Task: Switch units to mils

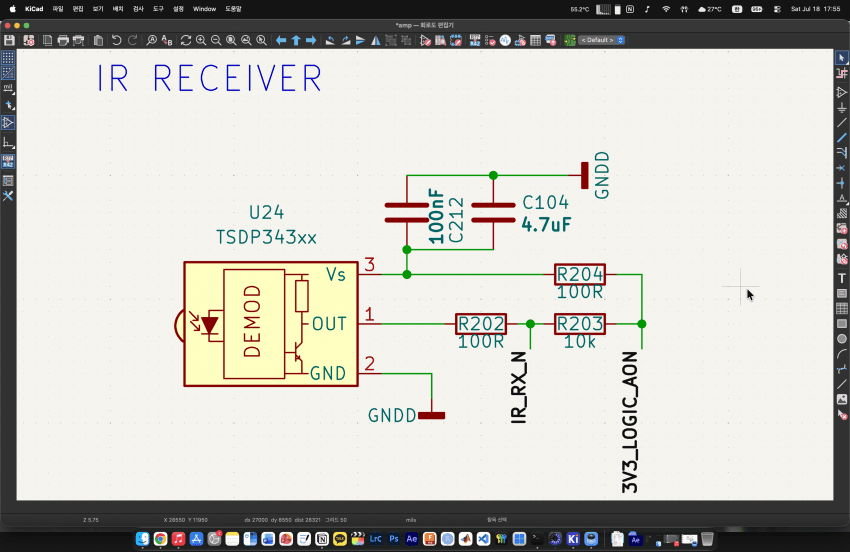Action: click(x=8, y=88)
